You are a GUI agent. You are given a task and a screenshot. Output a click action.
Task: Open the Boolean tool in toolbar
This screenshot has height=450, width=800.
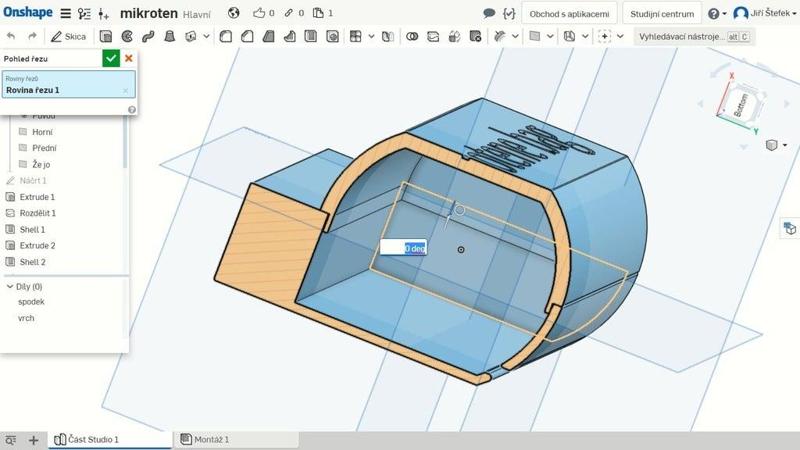412,36
